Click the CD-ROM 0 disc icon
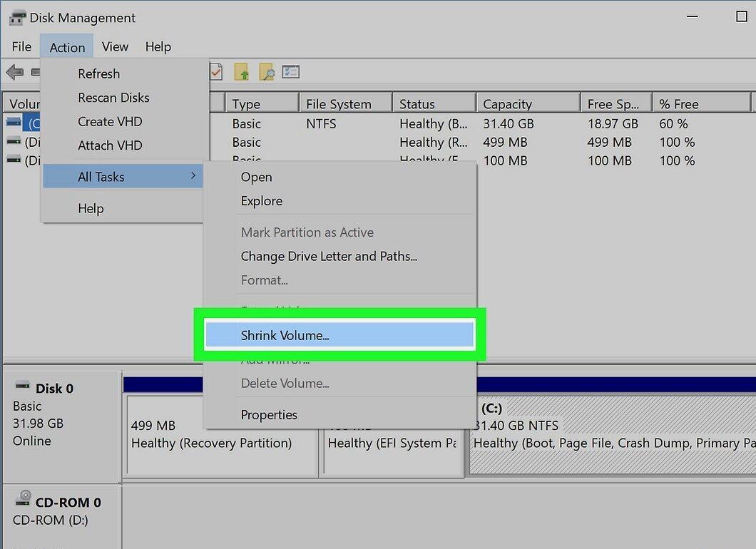Image resolution: width=756 pixels, height=549 pixels. tap(23, 498)
